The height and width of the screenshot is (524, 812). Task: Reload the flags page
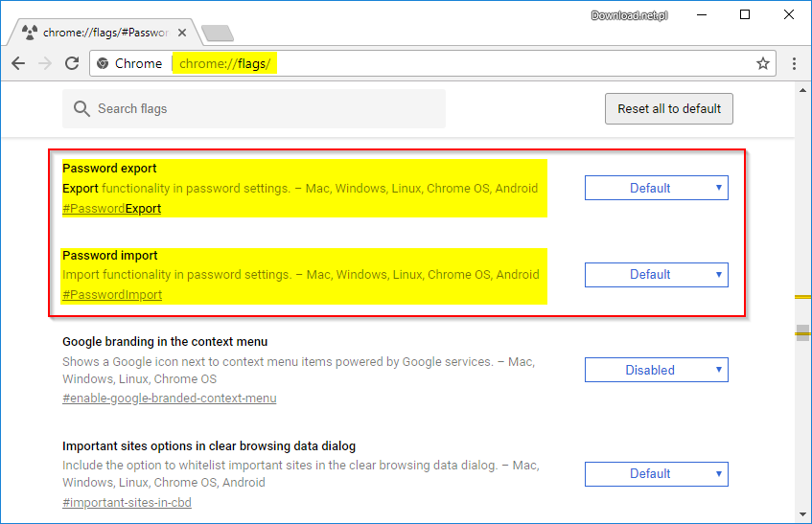[72, 63]
